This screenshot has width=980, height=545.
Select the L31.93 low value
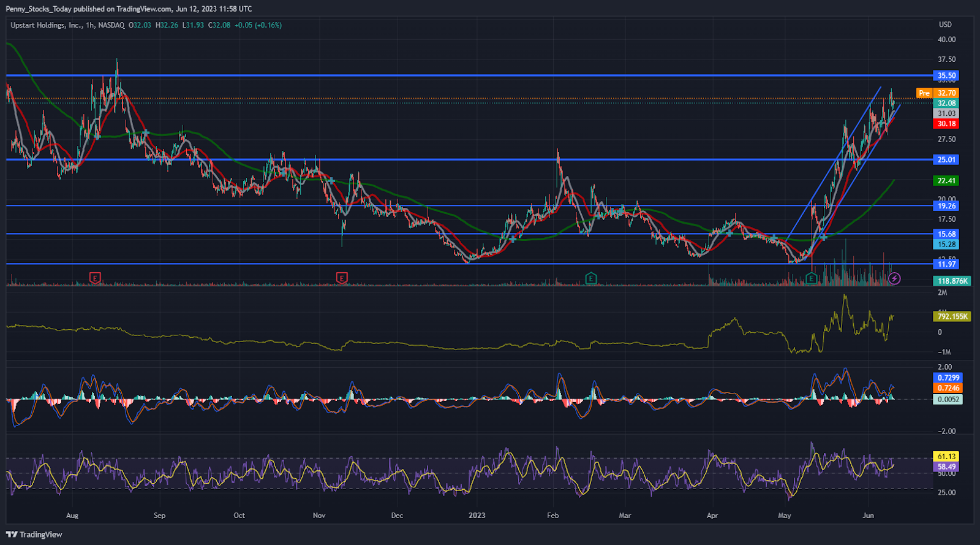pyautogui.click(x=193, y=25)
